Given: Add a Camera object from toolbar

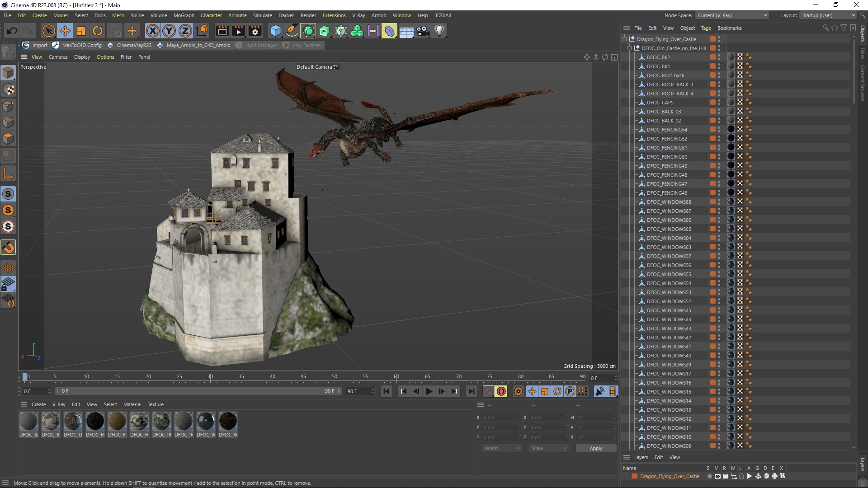Looking at the screenshot, I should tap(423, 31).
